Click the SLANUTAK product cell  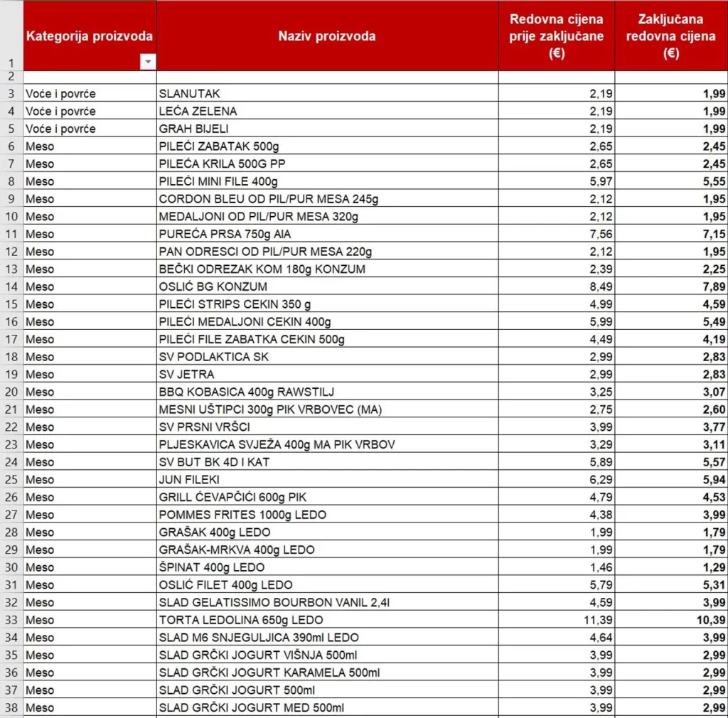pos(327,93)
